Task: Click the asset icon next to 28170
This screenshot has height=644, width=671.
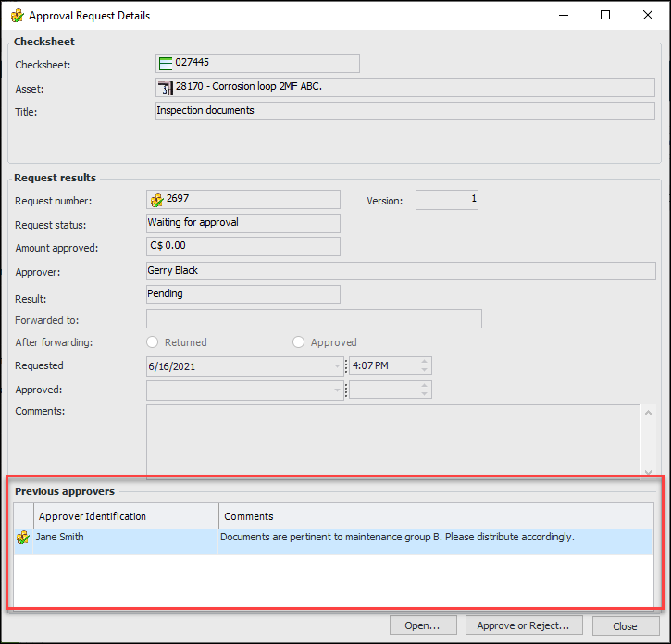Action: (166, 88)
